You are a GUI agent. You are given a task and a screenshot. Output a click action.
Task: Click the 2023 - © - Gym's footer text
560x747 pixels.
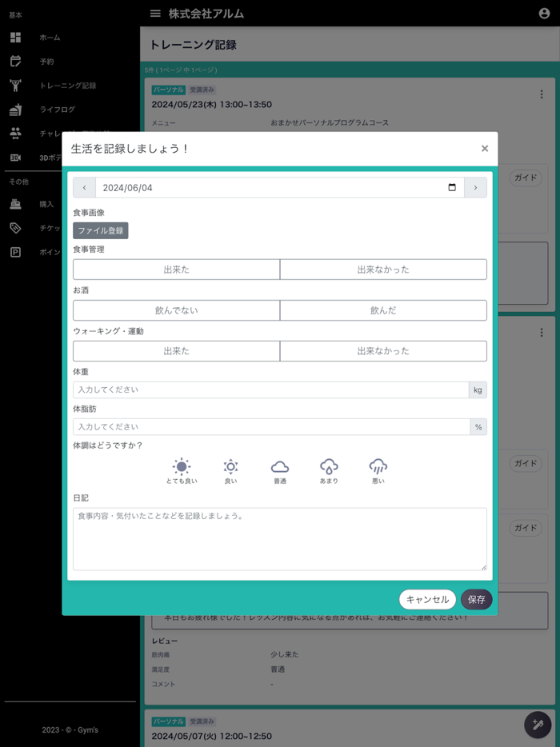tap(70, 730)
